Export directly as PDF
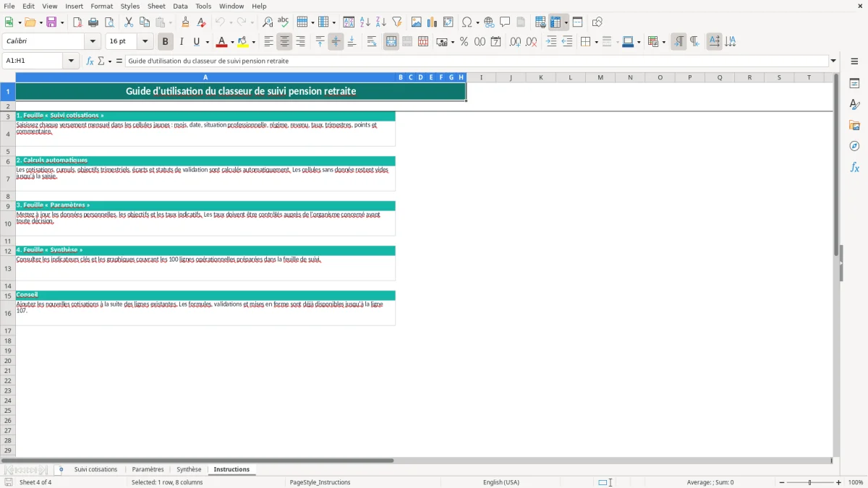 [x=77, y=22]
